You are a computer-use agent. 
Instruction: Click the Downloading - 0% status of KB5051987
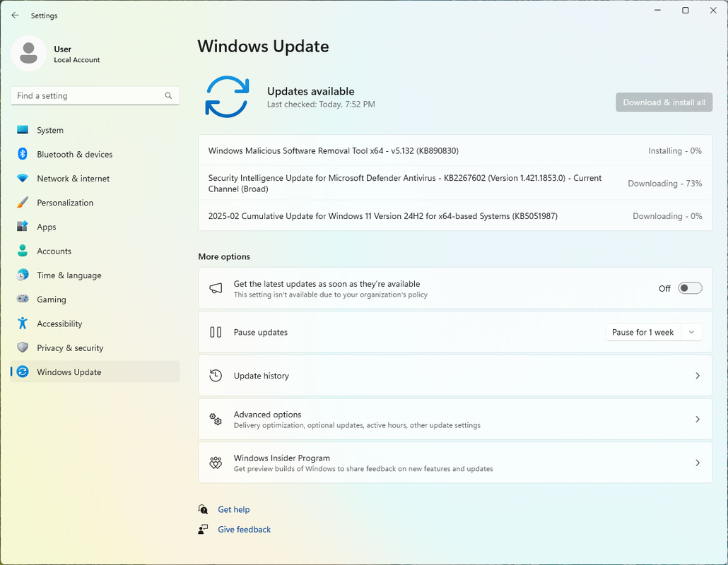(667, 215)
